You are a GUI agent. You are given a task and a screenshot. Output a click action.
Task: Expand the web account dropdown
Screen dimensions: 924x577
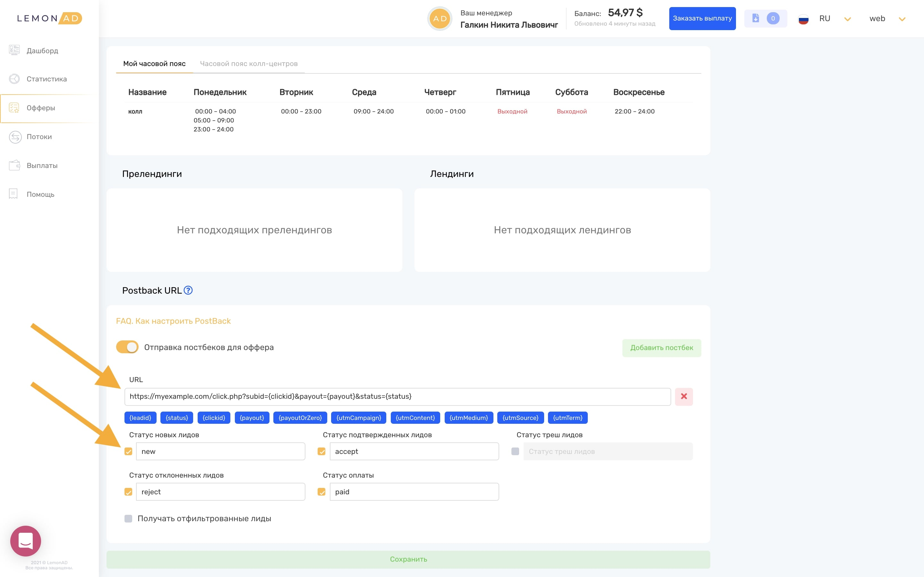[902, 19]
